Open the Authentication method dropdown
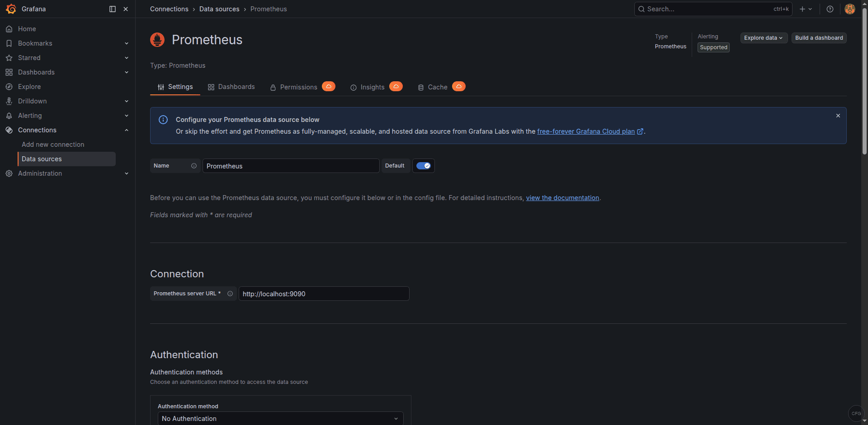 [x=280, y=418]
